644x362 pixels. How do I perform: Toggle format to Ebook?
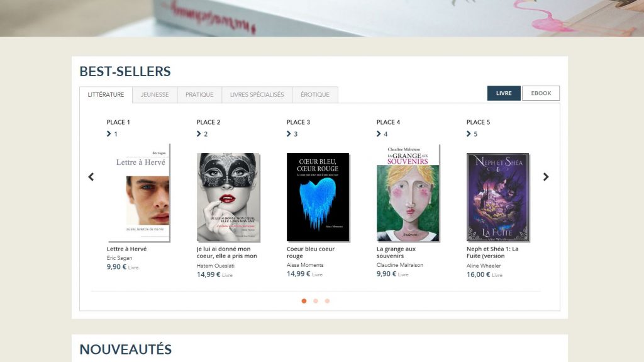pos(541,93)
